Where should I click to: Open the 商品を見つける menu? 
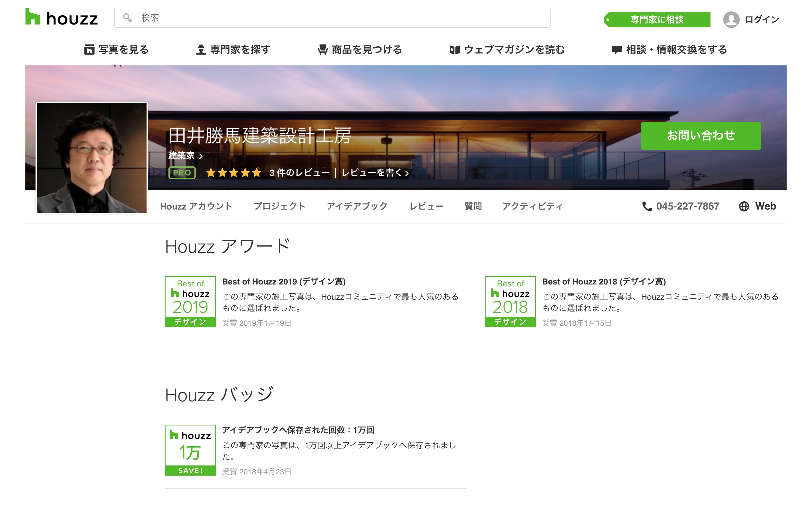coord(360,50)
